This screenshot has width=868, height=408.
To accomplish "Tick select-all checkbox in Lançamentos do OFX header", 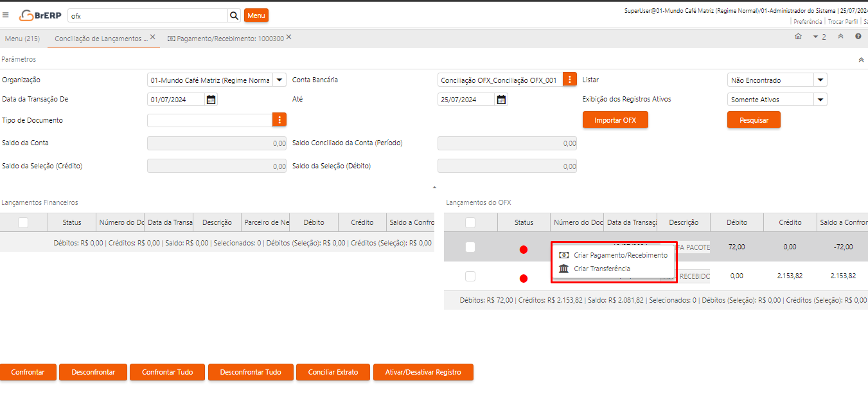I will [x=470, y=222].
